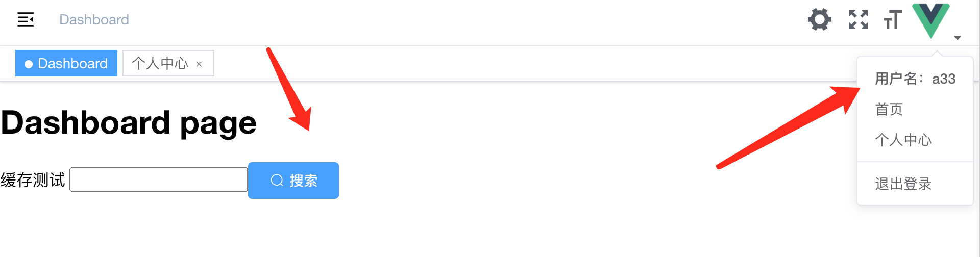Click the white dot on the Dashboard tab
Screen dimensions: 980x257
[x=29, y=64]
